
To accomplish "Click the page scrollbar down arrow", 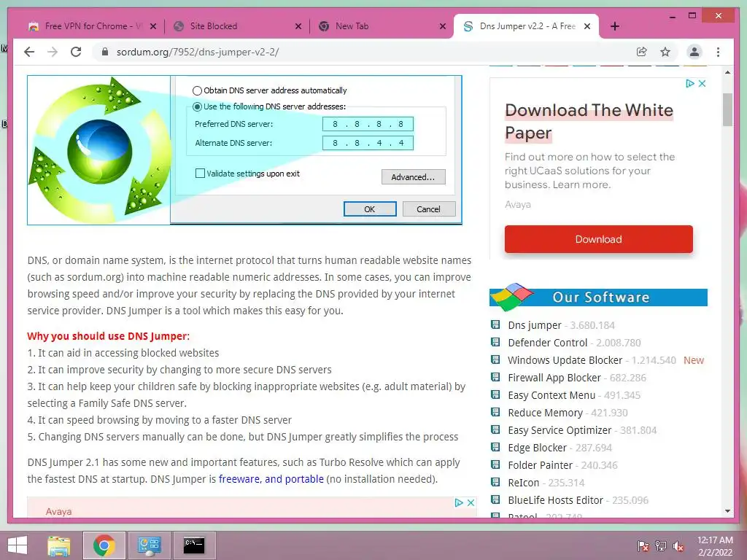I will (x=727, y=511).
